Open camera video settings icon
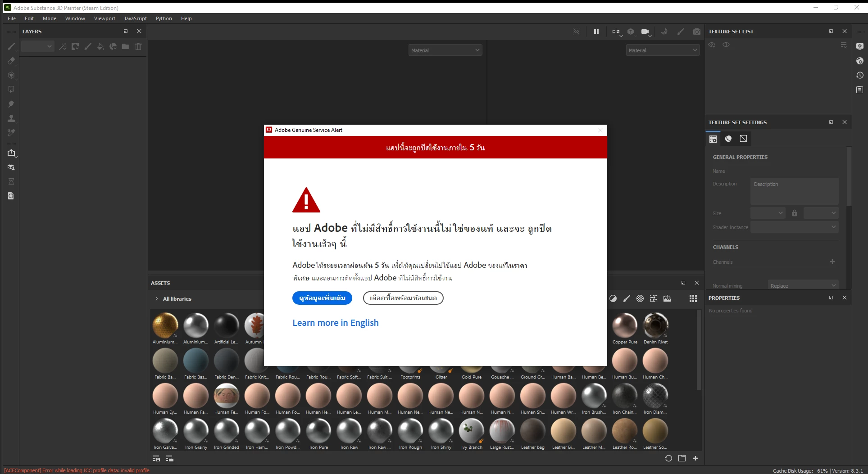The width and height of the screenshot is (868, 474). click(x=645, y=32)
